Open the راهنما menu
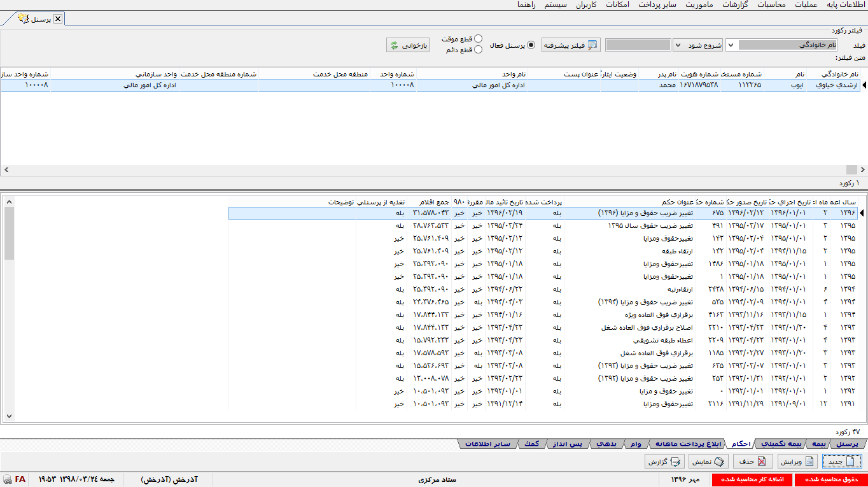868x487 pixels. coord(526,5)
